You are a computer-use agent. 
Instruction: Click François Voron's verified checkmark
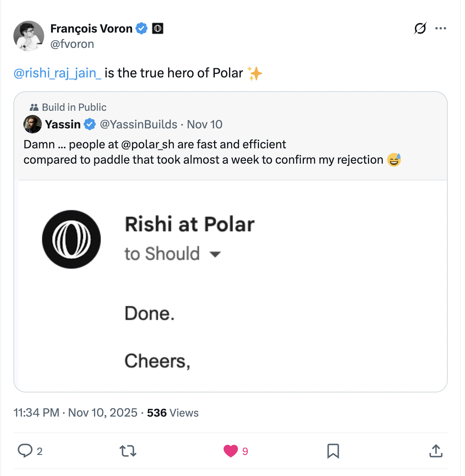142,28
